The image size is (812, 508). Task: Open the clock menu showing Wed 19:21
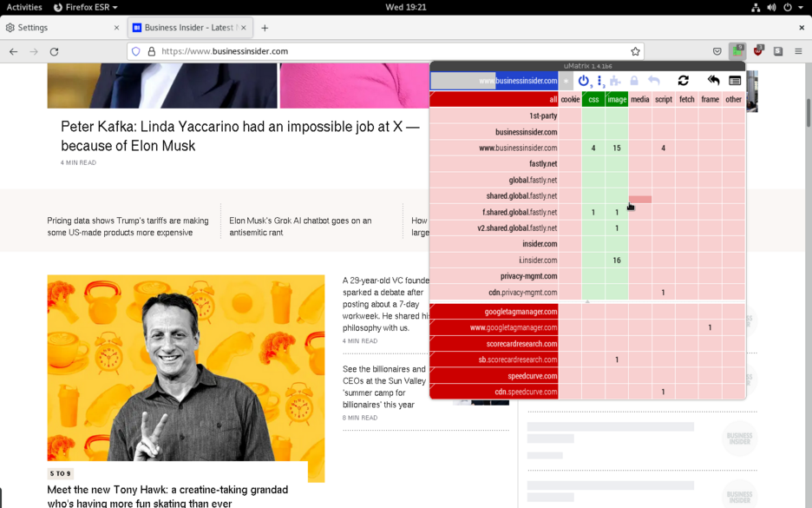[x=405, y=7]
